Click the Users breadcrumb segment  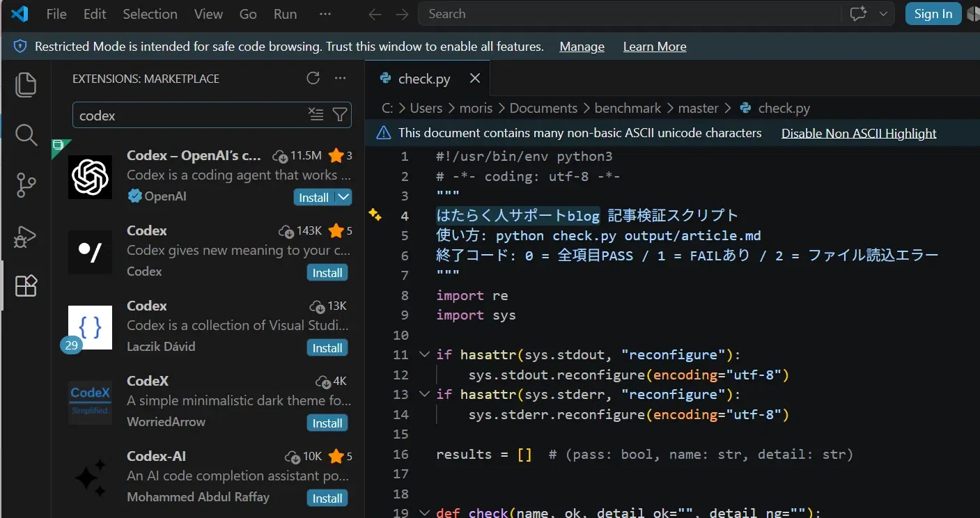click(426, 108)
